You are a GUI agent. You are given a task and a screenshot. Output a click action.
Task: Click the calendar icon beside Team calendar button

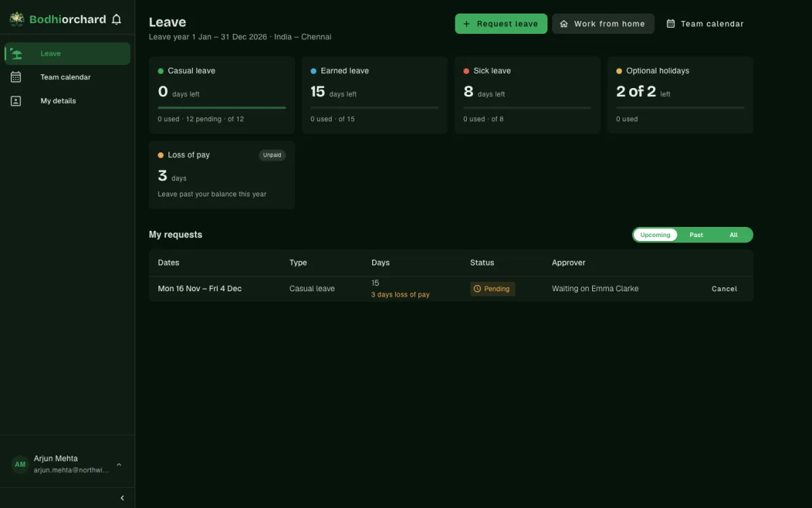coord(671,24)
